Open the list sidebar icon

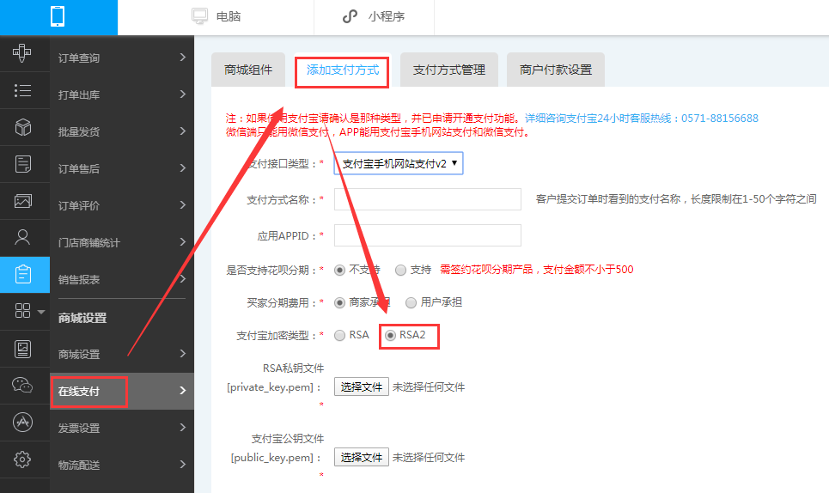point(22,91)
